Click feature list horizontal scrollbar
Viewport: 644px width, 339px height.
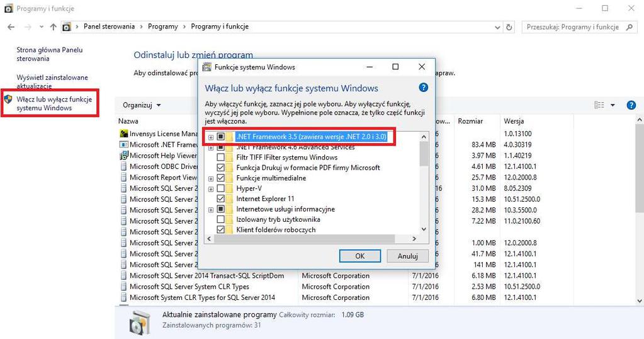click(304, 239)
